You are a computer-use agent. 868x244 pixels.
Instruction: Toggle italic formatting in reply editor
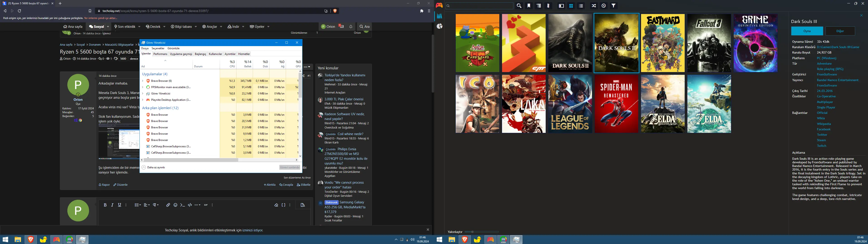tap(112, 205)
